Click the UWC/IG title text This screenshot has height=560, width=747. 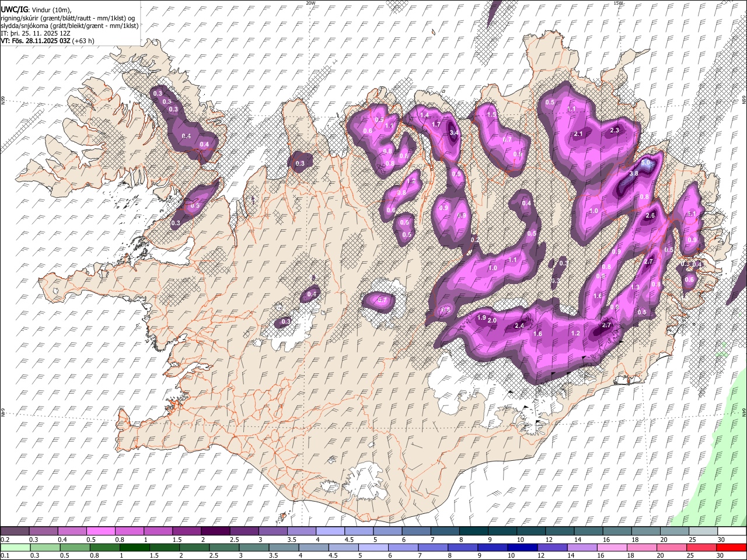[13, 10]
